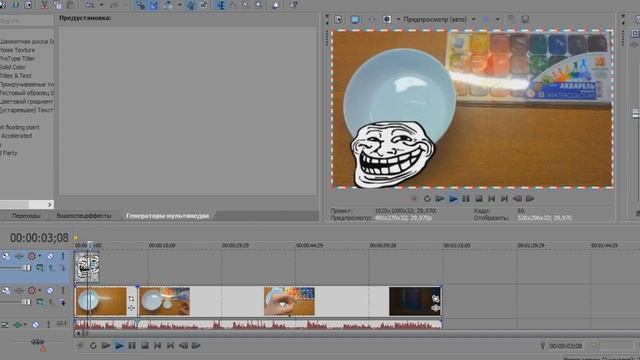The width and height of the screenshot is (640, 360).
Task: Open Interactive Tutorials from the toolbar
Action: (x=276, y=5)
